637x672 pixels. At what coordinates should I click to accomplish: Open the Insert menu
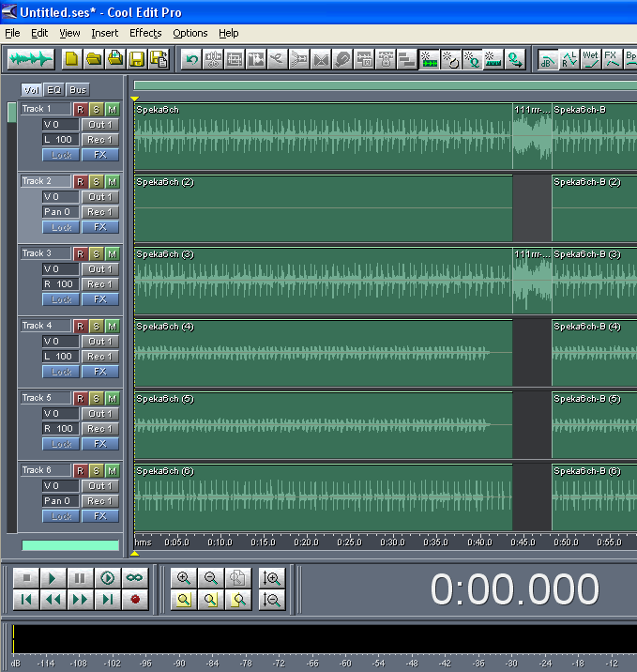pos(104,33)
